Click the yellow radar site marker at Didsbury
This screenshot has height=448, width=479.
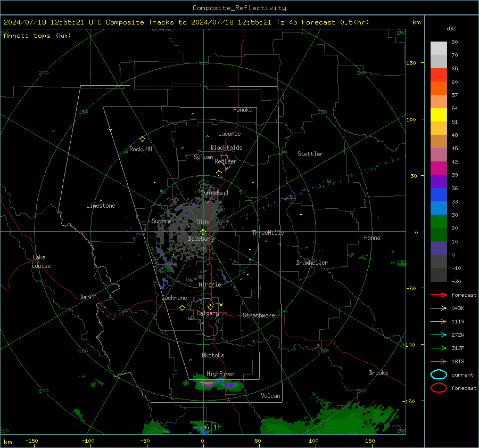[x=203, y=232]
